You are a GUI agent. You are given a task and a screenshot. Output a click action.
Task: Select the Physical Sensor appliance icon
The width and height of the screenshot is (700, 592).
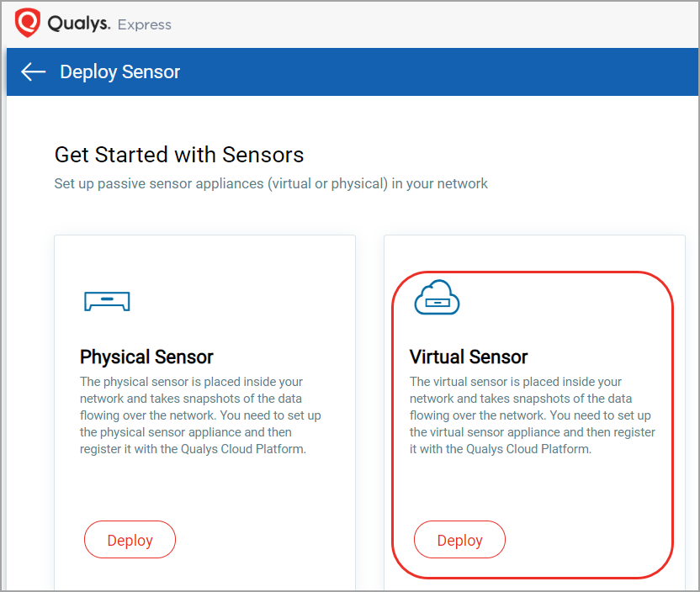(107, 301)
